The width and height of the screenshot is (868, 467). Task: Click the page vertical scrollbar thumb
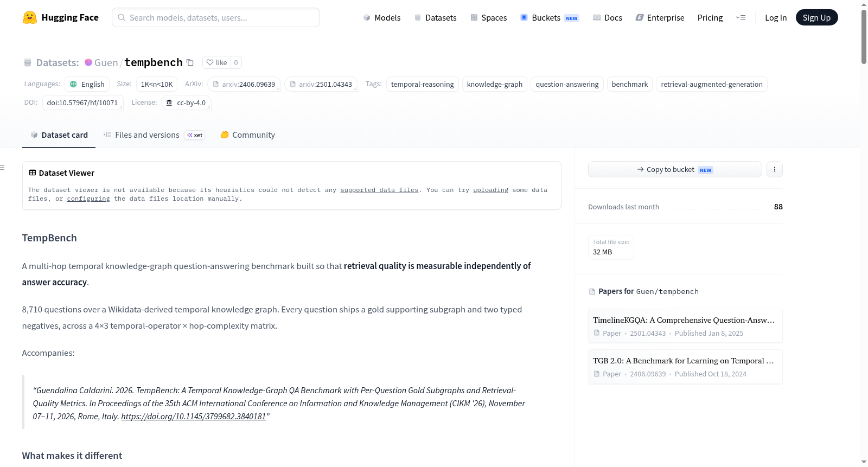(x=864, y=37)
